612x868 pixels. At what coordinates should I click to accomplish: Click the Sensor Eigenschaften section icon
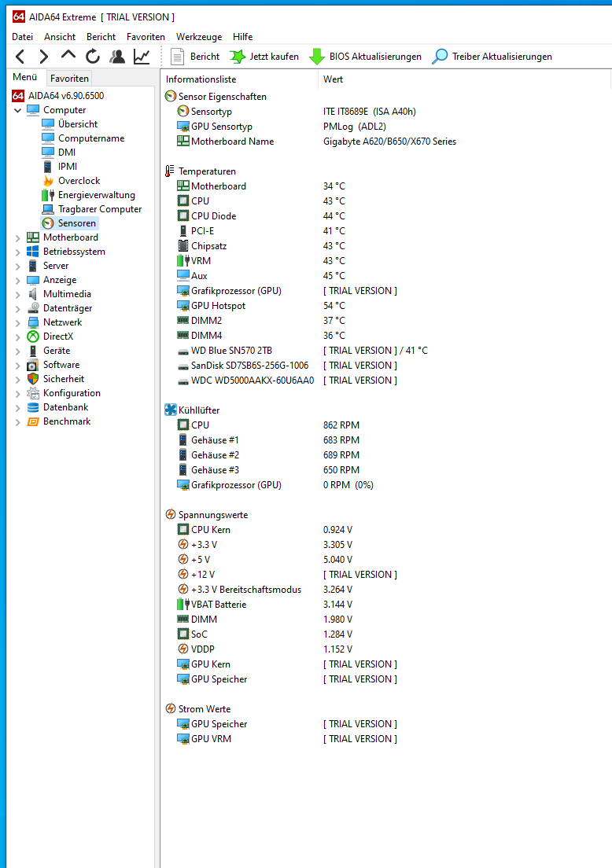pyautogui.click(x=171, y=97)
